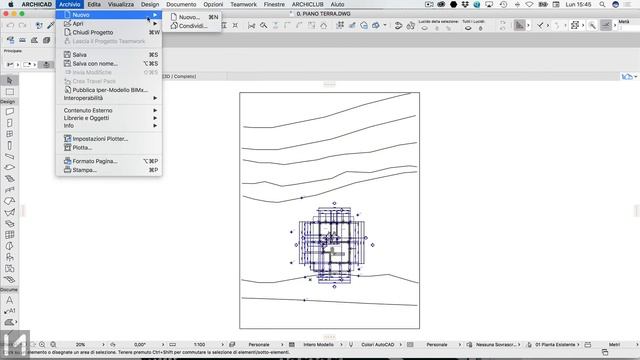The image size is (640, 360).
Task: Select the Wall tool in the toolbox
Action: [10, 111]
